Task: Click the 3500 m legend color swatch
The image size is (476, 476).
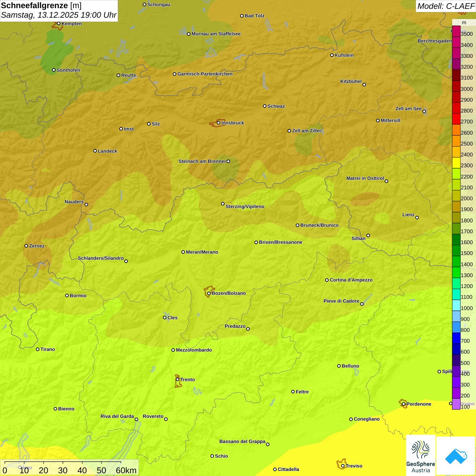Action: [x=456, y=31]
